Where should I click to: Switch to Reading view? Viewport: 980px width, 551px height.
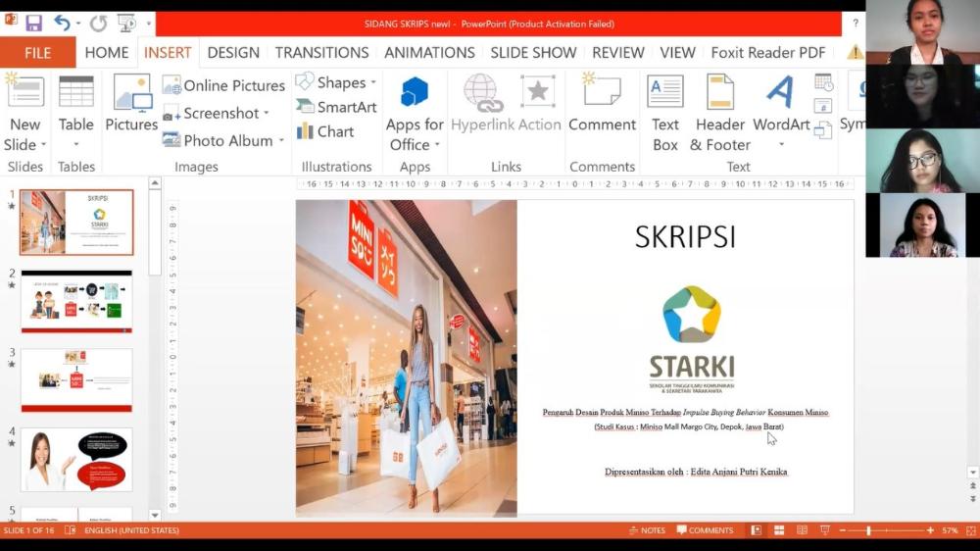802,530
